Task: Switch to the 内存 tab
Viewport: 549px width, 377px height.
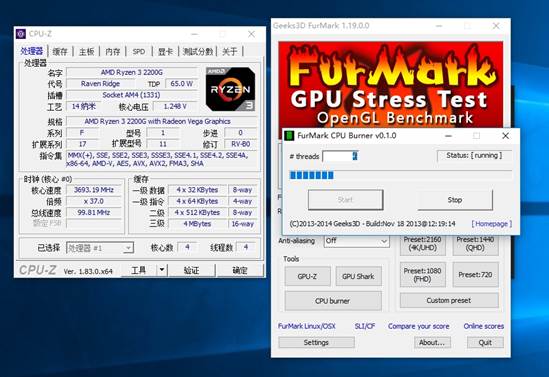Action: (x=113, y=51)
